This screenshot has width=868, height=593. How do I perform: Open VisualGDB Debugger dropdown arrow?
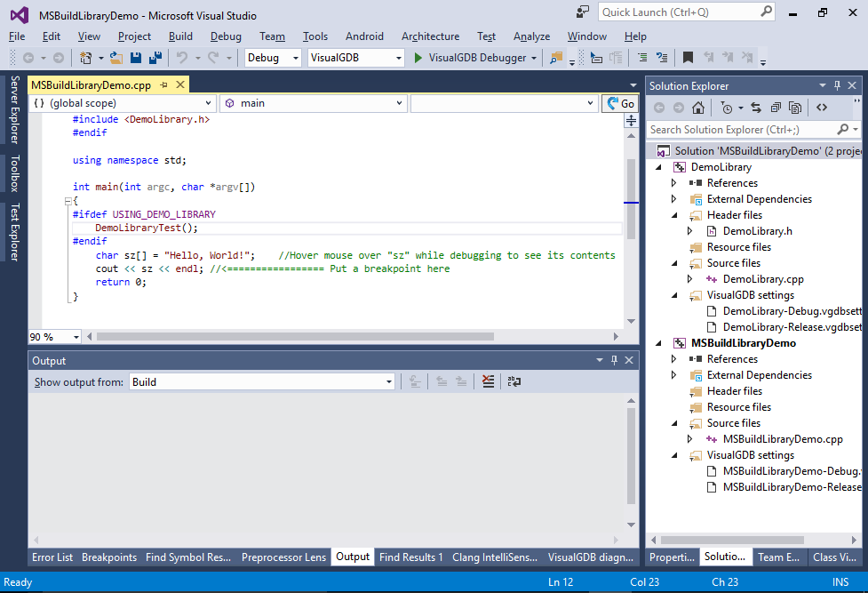534,58
